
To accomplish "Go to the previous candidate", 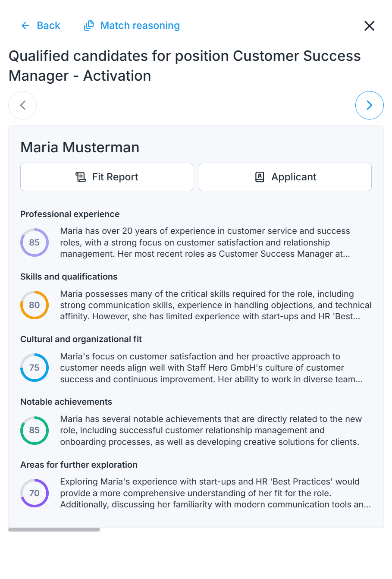I will pyautogui.click(x=22, y=105).
